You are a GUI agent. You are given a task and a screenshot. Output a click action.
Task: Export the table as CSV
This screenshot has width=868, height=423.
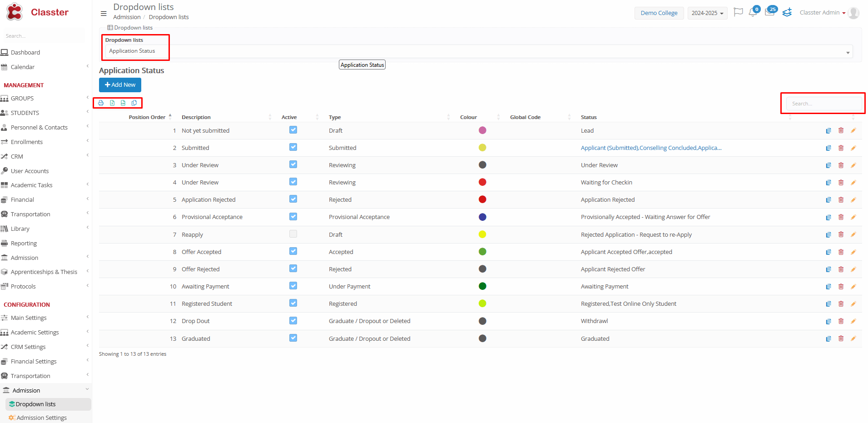pos(123,103)
